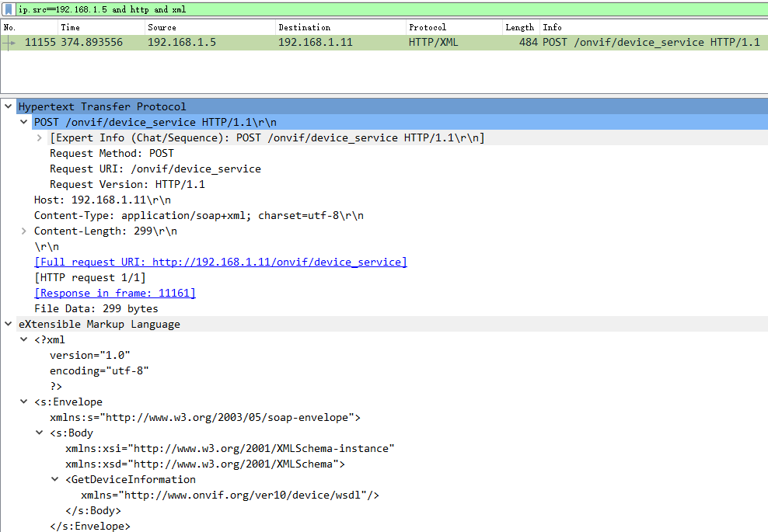The width and height of the screenshot is (768, 532).
Task: Collapse the <?xml declaration node
Action: 23,339
